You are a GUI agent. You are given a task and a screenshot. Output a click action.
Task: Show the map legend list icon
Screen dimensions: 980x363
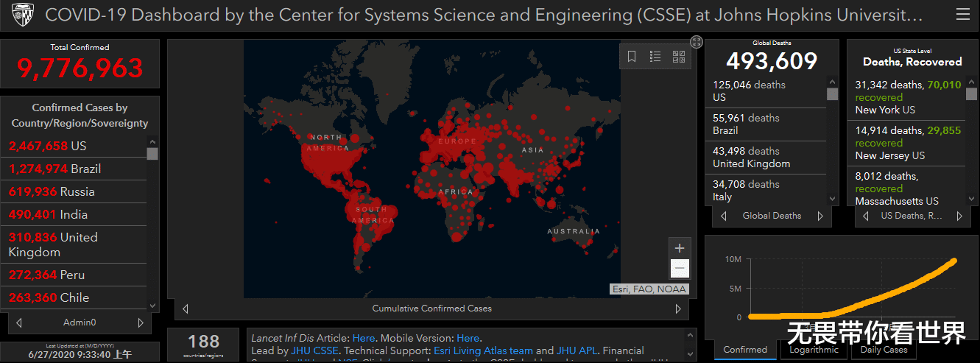click(655, 57)
